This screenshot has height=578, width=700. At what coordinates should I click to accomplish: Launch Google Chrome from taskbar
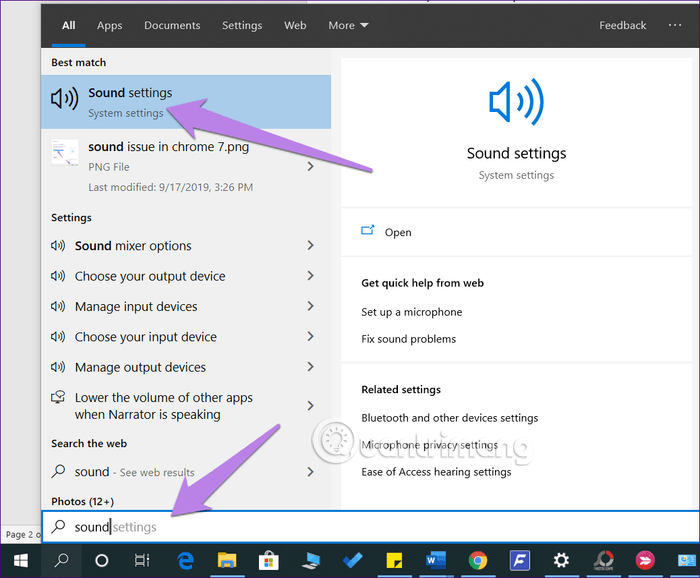pos(478,561)
